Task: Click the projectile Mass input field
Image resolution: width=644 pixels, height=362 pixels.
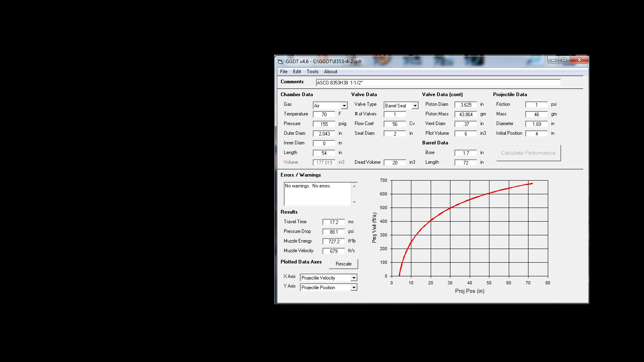Action: [x=536, y=115]
